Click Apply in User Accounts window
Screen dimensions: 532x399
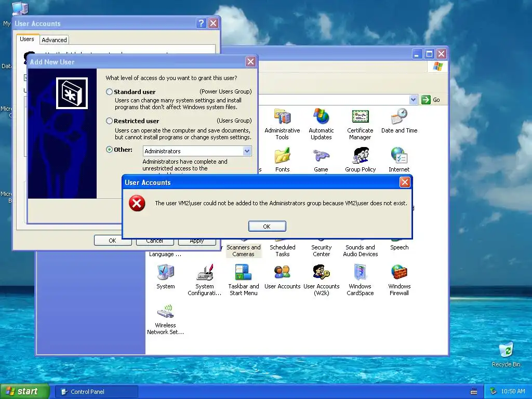[x=197, y=242]
